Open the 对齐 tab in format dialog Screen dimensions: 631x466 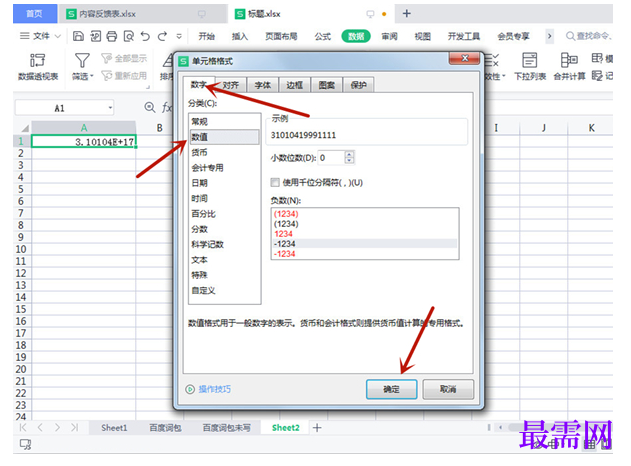pyautogui.click(x=231, y=85)
